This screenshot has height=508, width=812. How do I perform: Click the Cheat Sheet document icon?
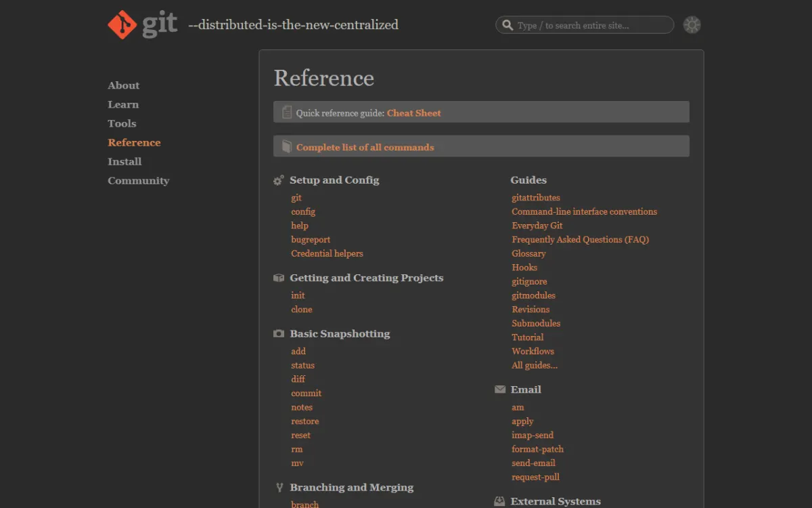click(x=287, y=112)
